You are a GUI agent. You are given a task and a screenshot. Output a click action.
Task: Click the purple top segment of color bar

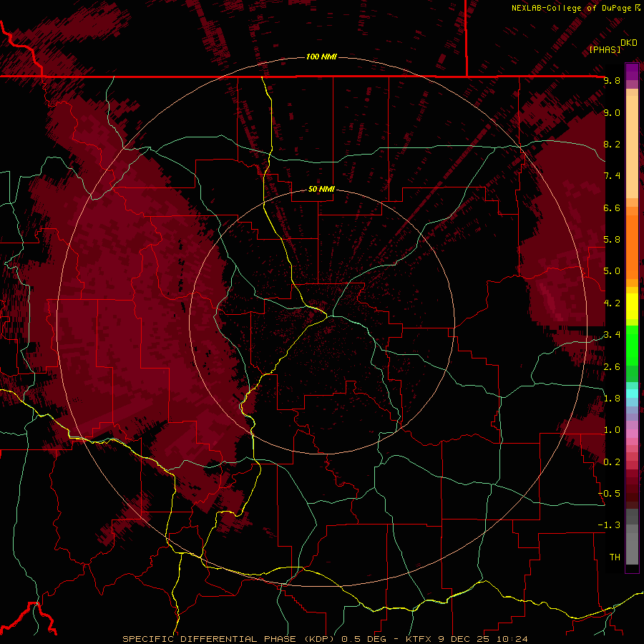(632, 72)
